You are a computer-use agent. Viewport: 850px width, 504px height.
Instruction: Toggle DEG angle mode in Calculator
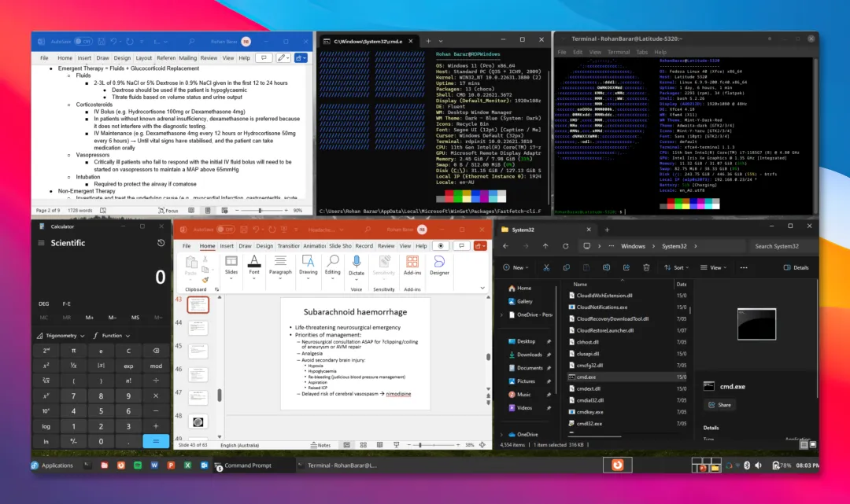[44, 304]
